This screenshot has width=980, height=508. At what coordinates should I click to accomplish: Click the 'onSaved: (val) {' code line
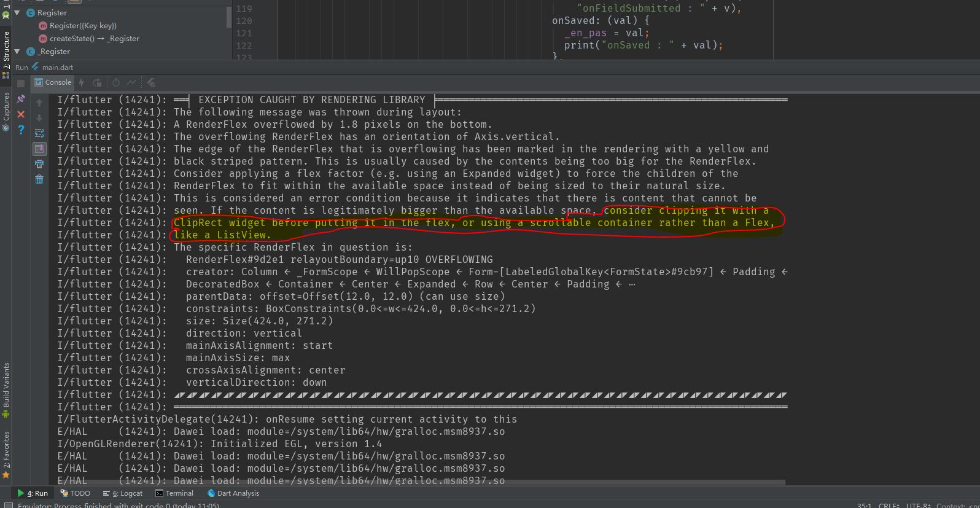point(600,20)
